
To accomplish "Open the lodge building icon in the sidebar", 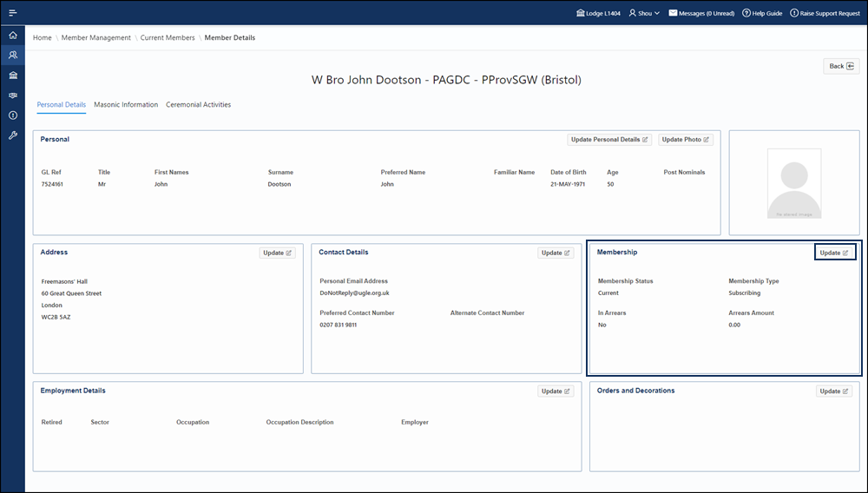I will coord(13,76).
